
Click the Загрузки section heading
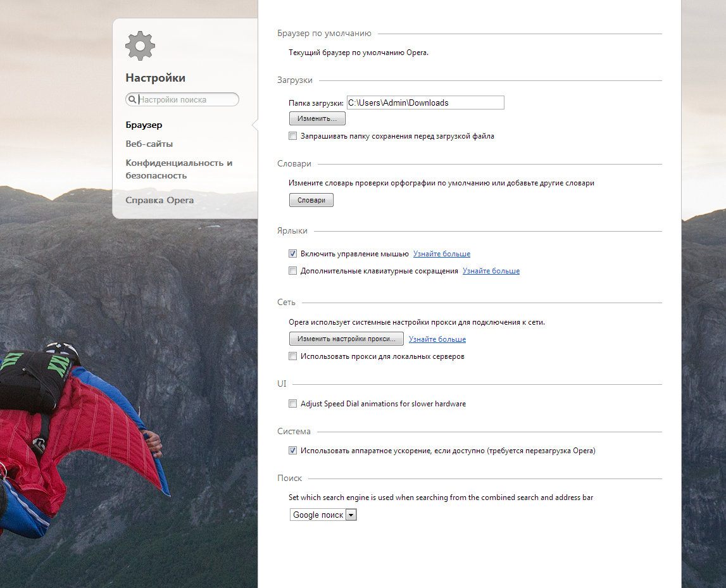tap(295, 80)
